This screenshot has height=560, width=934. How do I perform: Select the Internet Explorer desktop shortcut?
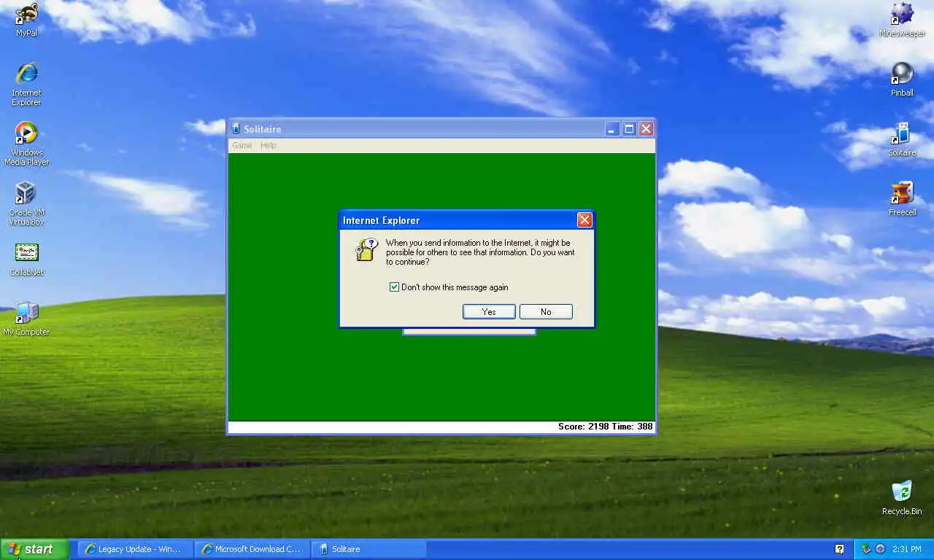coord(27,84)
